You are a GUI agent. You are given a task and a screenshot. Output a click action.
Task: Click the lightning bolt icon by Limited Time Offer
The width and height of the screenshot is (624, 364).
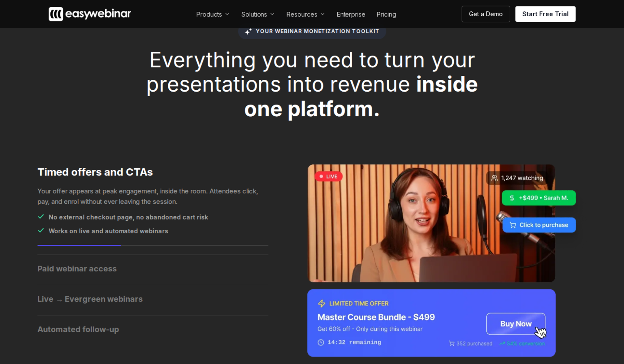(x=321, y=304)
